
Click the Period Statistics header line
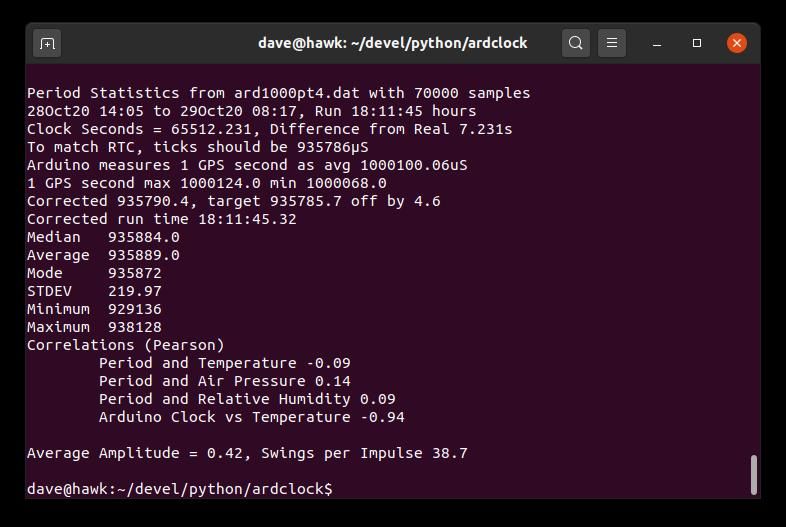(x=278, y=93)
